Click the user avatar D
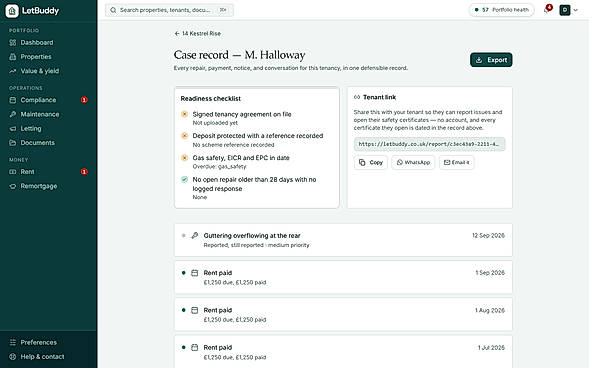The image size is (589, 368). click(x=565, y=10)
